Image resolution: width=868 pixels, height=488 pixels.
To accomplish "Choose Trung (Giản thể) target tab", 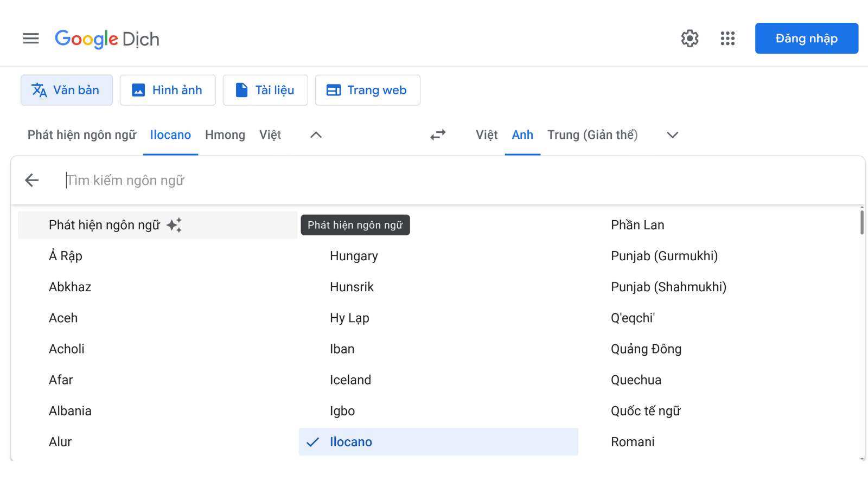I will click(x=592, y=135).
